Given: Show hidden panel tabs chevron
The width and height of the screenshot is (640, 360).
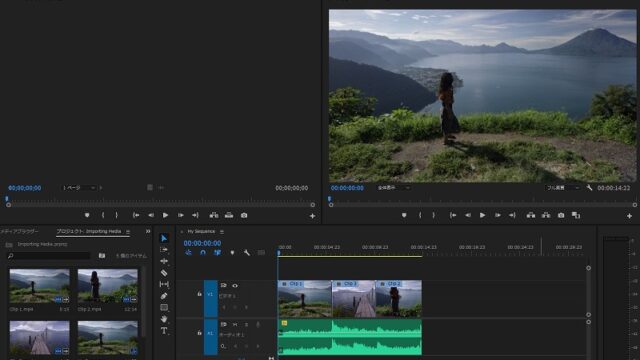Looking at the screenshot, I should point(148,231).
